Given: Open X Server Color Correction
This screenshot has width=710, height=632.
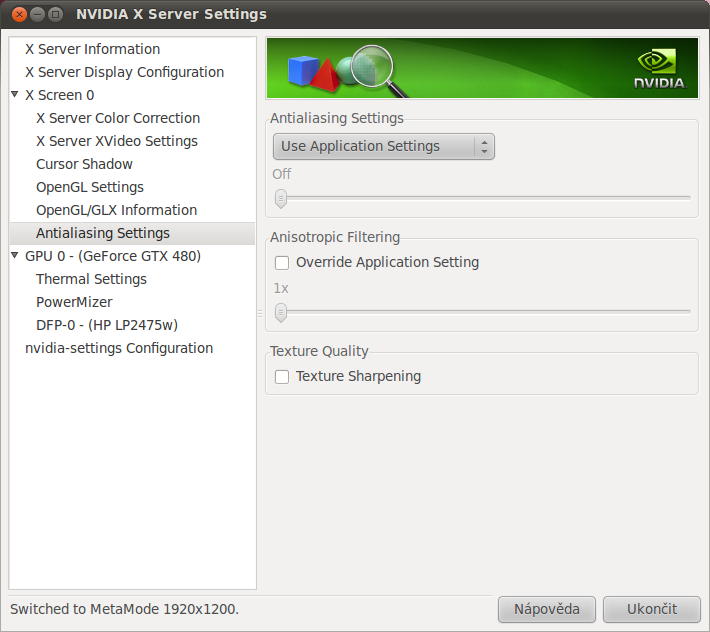Looking at the screenshot, I should pos(118,118).
